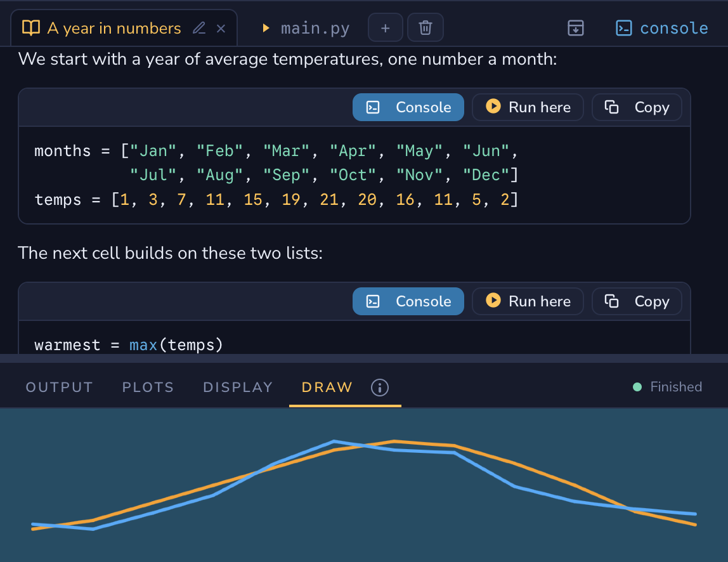Switch to the OUTPUT tab
The image size is (728, 562).
60,387
